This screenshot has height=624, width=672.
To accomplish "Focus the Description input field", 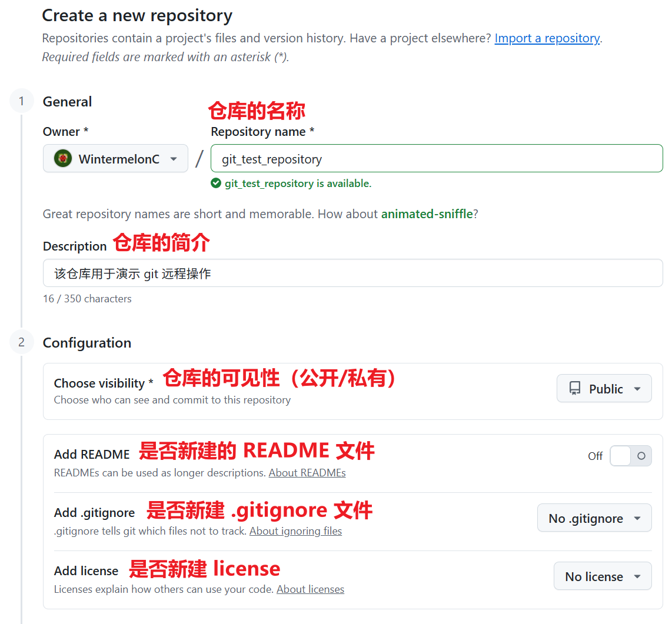I will tap(352, 273).
